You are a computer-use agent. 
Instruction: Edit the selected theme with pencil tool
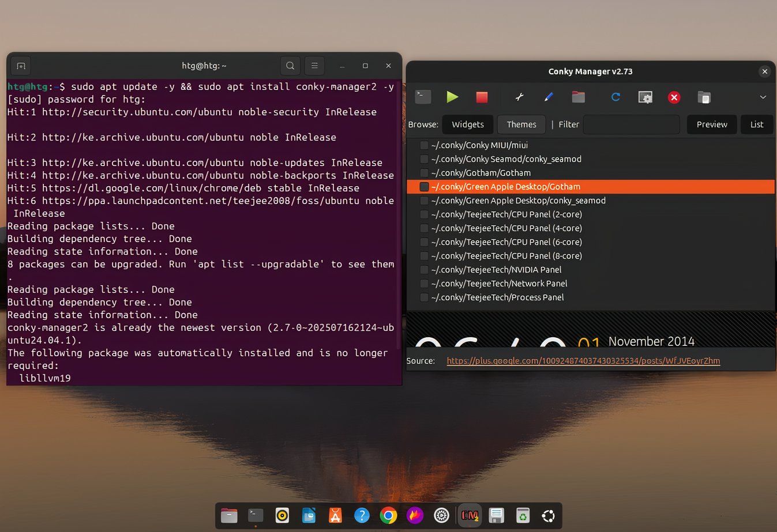pos(549,97)
